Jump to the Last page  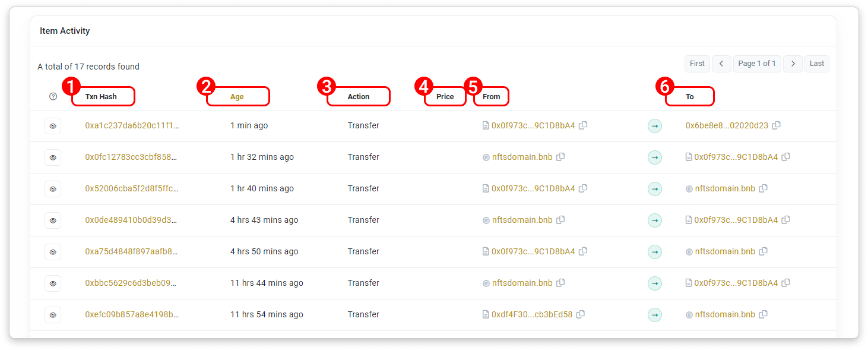click(x=817, y=64)
